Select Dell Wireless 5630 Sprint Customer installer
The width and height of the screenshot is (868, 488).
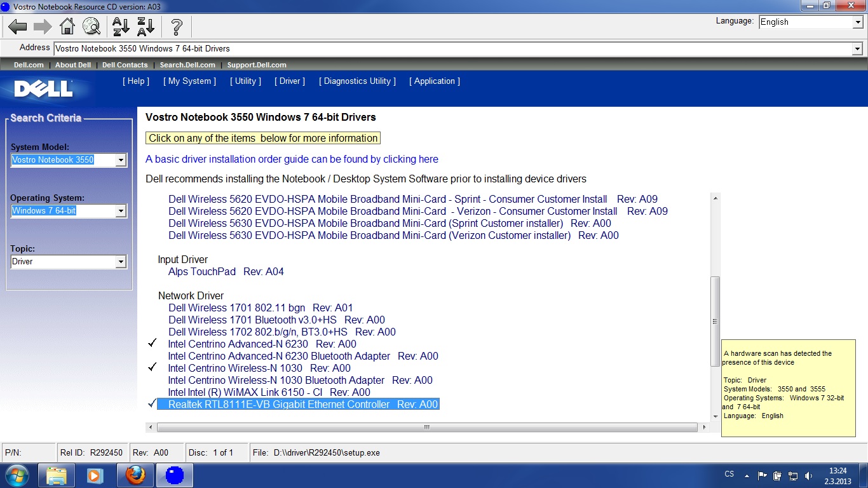coord(390,224)
